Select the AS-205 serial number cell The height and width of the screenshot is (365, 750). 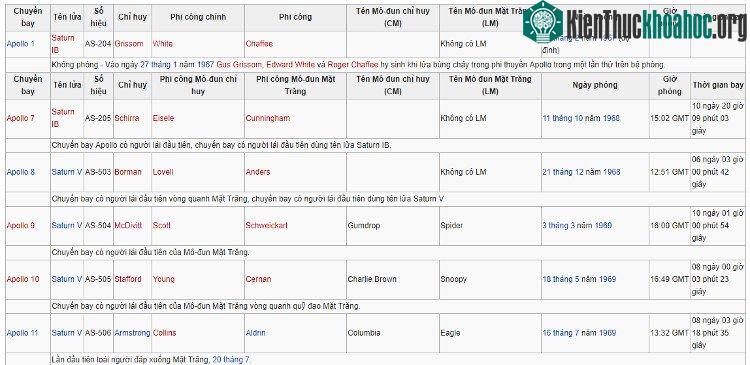pos(98,118)
